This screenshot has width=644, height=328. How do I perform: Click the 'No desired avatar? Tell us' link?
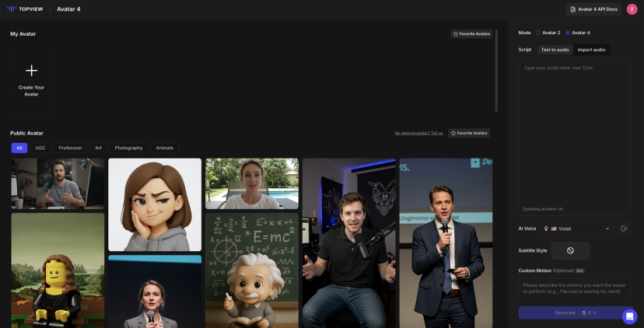[x=418, y=133]
